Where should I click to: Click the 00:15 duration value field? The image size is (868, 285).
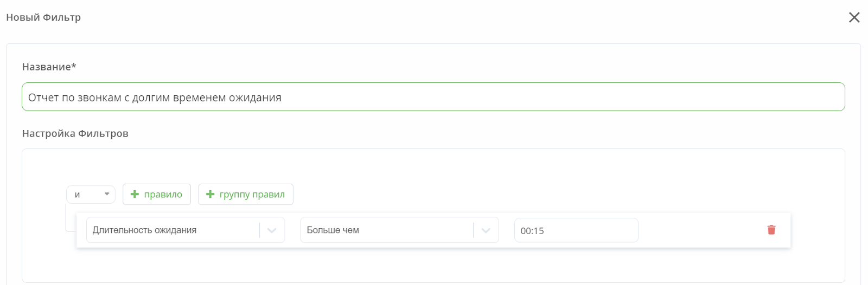coord(576,230)
